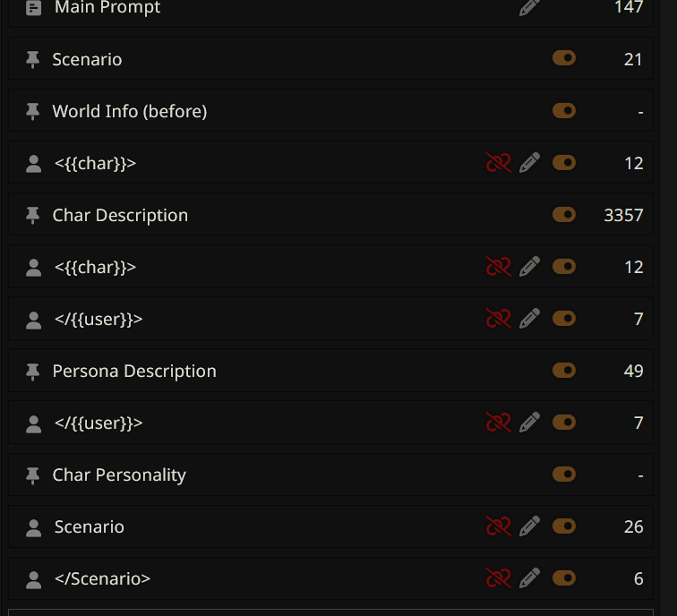This screenshot has height=616, width=677.
Task: Switch off the Persona Description toggle
Action: [x=564, y=371]
